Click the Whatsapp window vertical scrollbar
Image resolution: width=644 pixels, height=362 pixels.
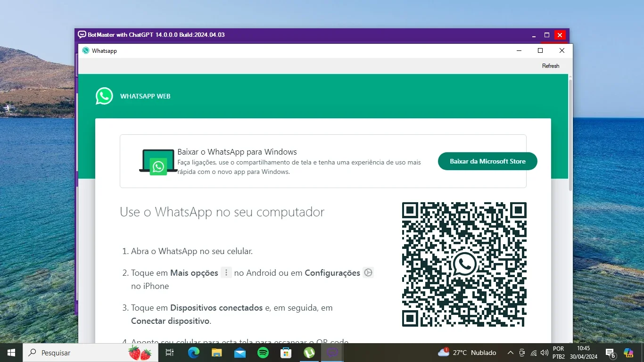point(570,135)
